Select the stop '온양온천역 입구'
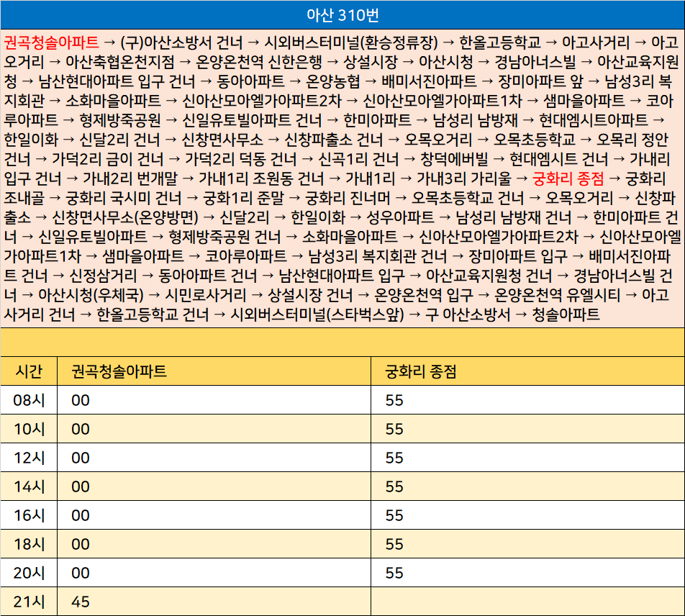 click(424, 295)
